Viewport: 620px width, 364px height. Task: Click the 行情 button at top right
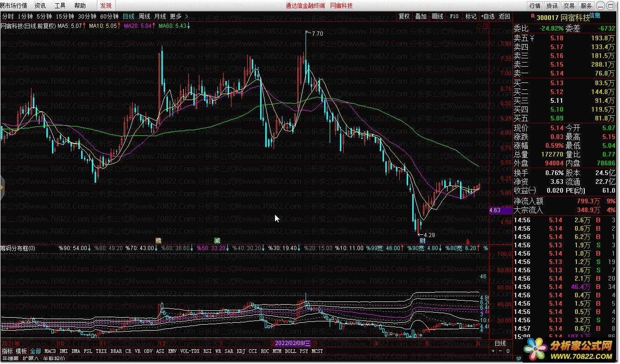535,6
